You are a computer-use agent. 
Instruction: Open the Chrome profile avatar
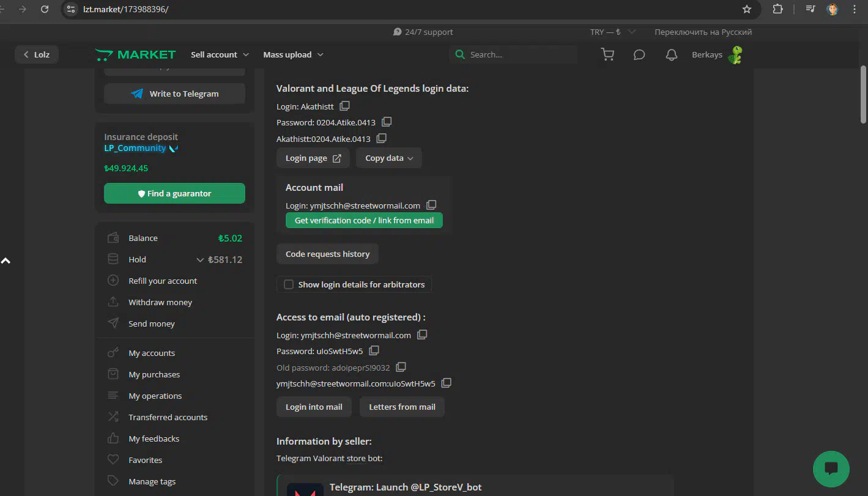[x=833, y=9]
